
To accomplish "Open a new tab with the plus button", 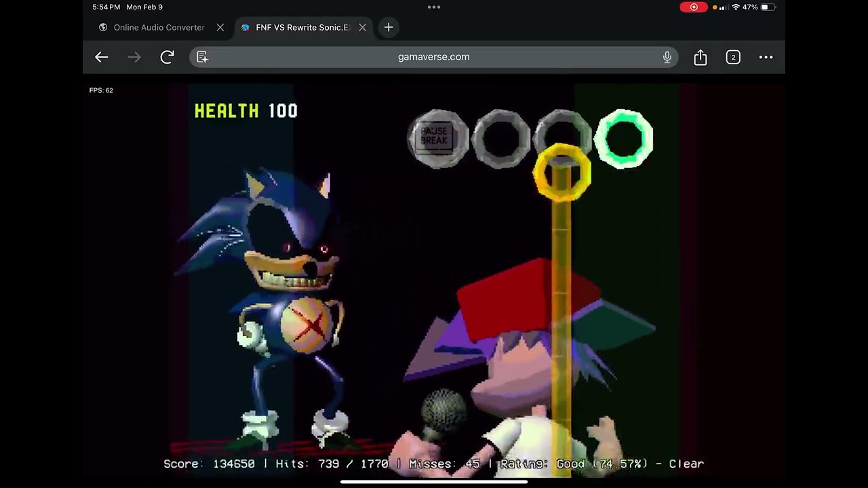I will [389, 27].
